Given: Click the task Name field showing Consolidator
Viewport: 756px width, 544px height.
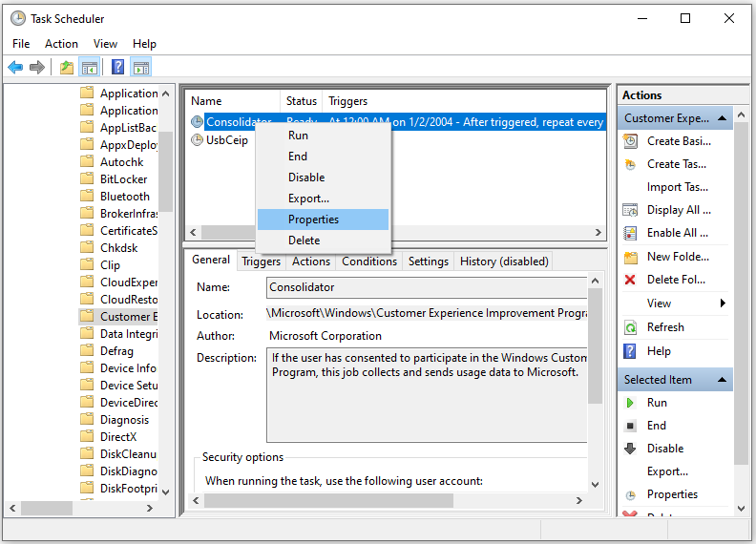Looking at the screenshot, I should pyautogui.click(x=427, y=287).
